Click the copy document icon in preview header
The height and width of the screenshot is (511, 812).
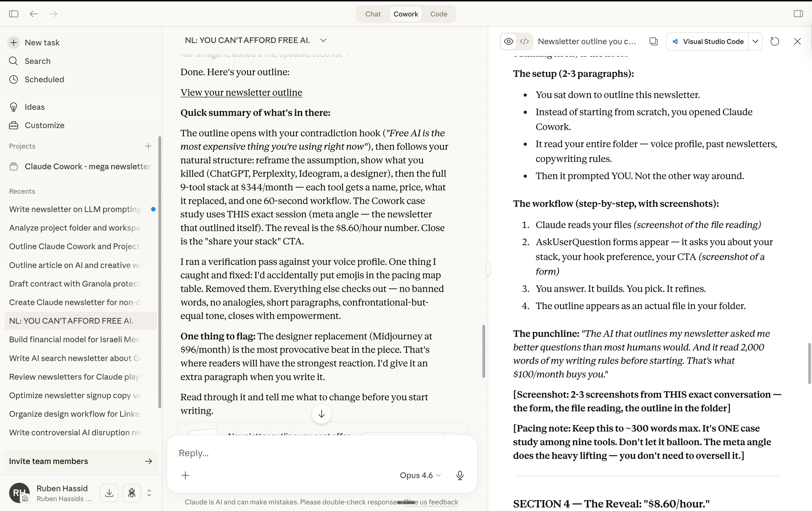653,42
